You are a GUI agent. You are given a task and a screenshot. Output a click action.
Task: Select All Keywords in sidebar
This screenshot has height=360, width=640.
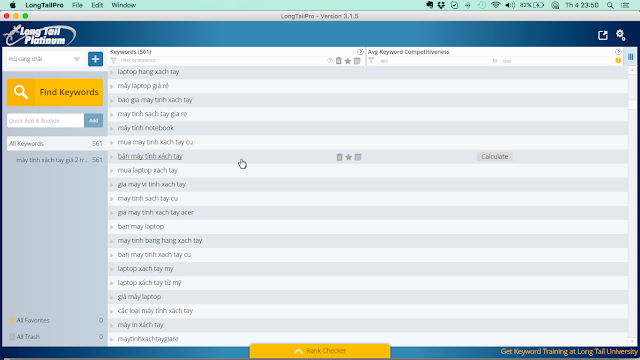(56, 144)
